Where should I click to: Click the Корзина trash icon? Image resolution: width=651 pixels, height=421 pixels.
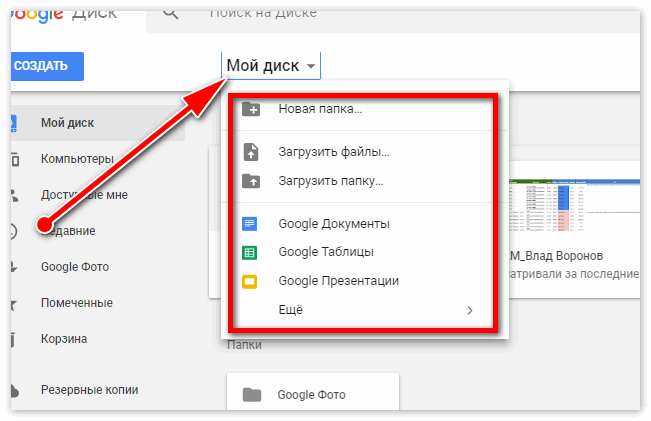click(13, 339)
